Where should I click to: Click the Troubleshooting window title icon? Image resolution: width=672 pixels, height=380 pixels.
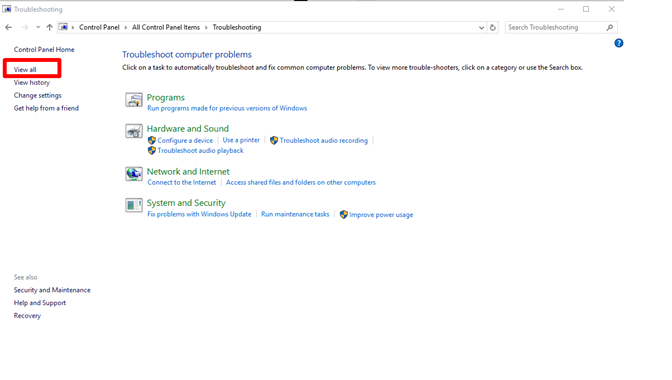tap(6, 9)
